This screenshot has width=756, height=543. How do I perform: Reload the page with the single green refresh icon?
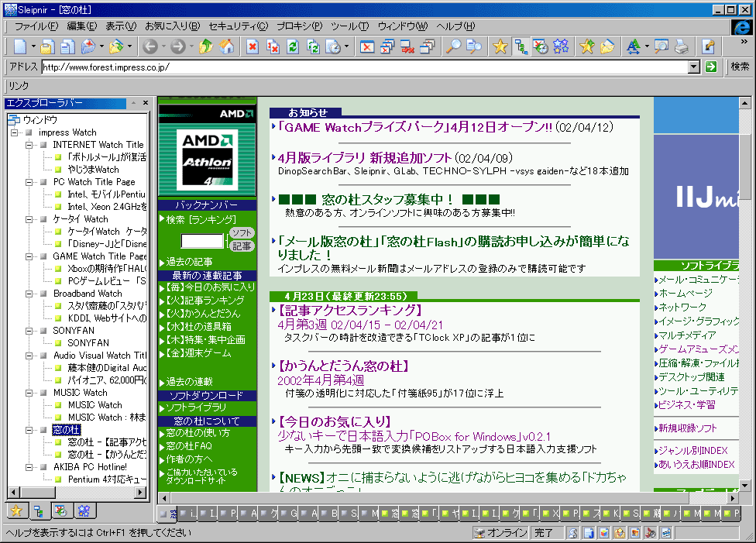[293, 47]
